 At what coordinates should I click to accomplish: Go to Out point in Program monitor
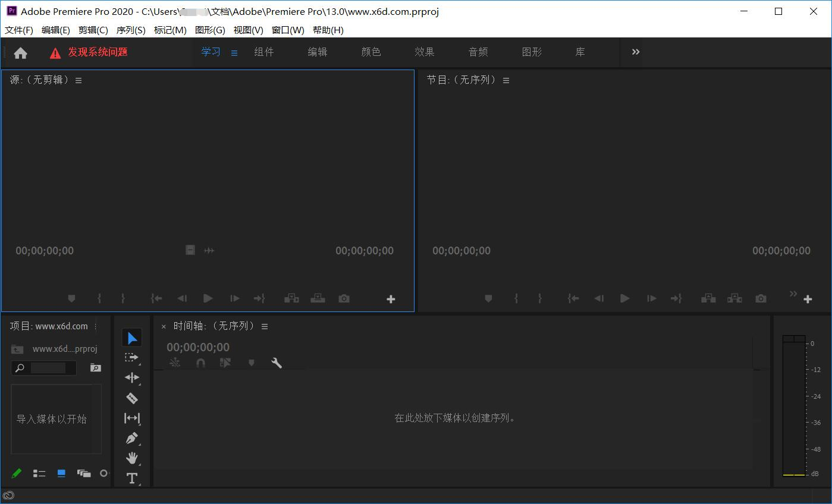676,298
